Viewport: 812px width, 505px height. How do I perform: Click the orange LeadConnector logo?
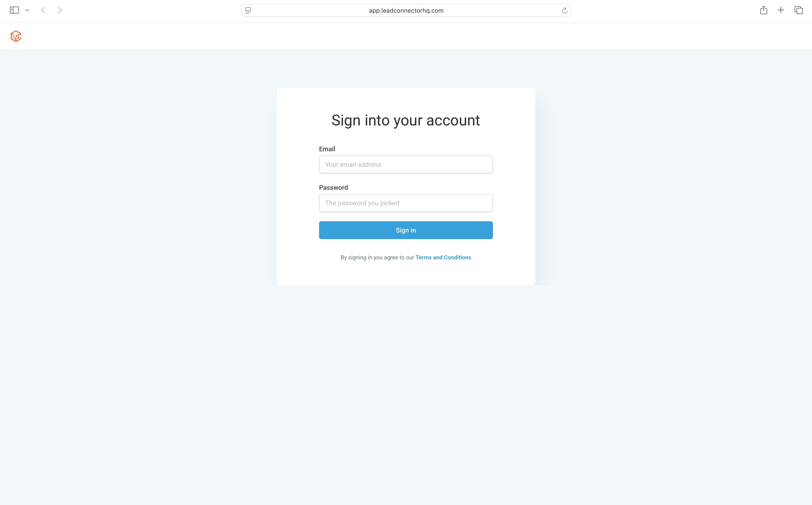coord(16,36)
